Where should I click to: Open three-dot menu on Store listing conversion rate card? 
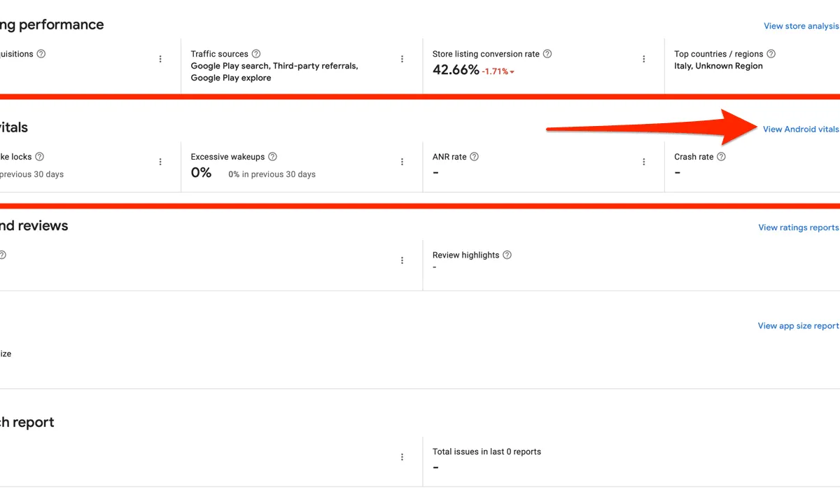(x=644, y=59)
